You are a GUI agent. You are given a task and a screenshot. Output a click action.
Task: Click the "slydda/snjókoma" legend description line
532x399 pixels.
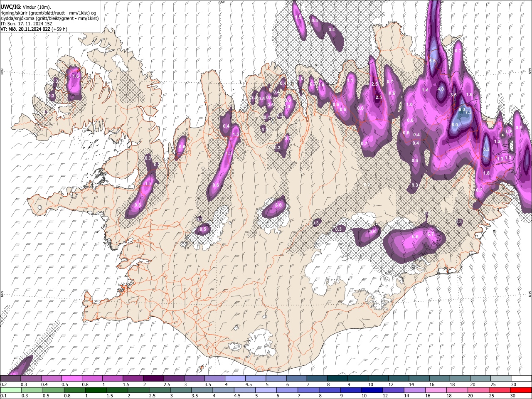point(49,18)
